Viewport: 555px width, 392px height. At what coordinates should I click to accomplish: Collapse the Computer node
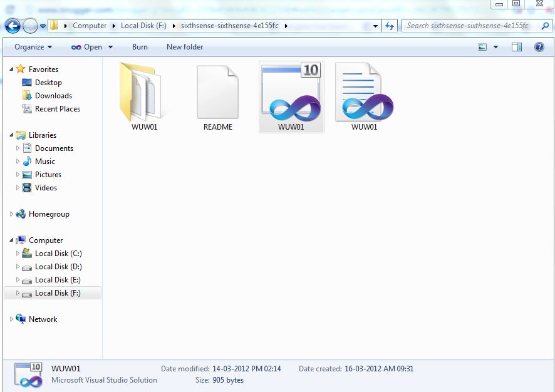pos(11,240)
